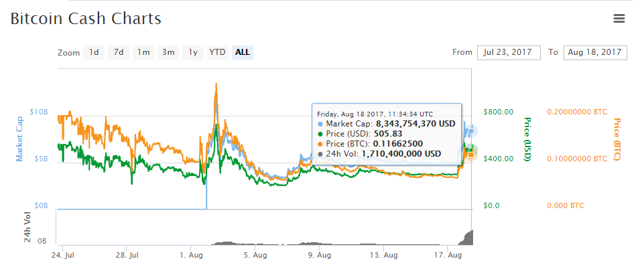Click the 28. Jul date label
Screen dimensions: 644x267
[x=127, y=255]
